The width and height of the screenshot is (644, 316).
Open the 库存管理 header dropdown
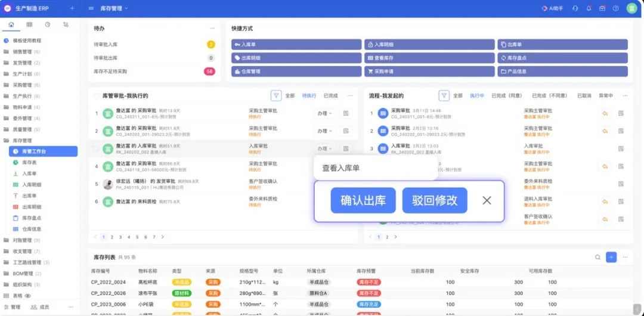(x=114, y=8)
